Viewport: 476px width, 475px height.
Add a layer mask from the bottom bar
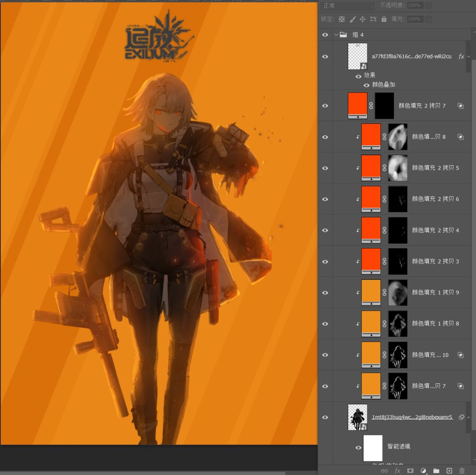pos(410,471)
